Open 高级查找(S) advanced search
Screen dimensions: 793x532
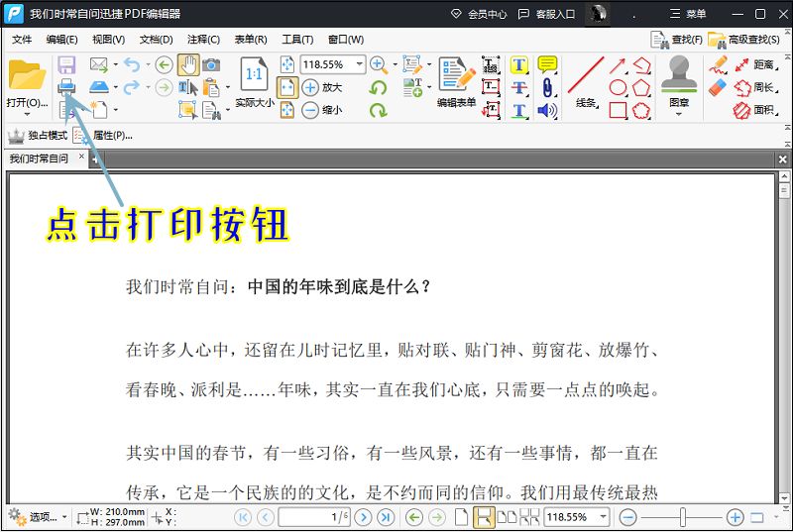(744, 40)
